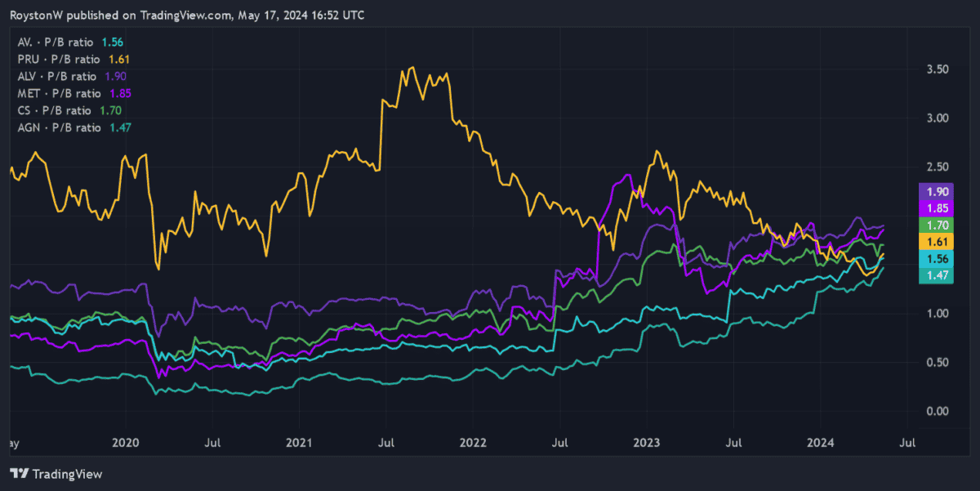Click the RoystonW published header text
The height and width of the screenshot is (491, 980).
tap(188, 16)
